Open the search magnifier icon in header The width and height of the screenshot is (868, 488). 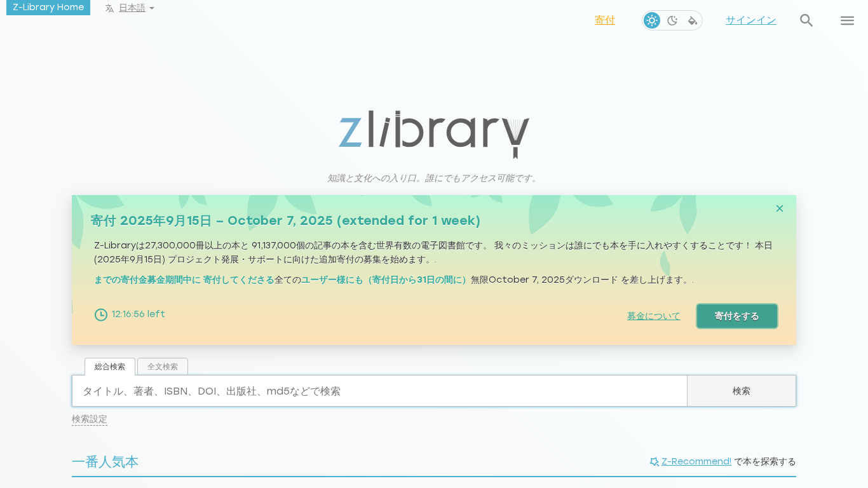[x=806, y=20]
